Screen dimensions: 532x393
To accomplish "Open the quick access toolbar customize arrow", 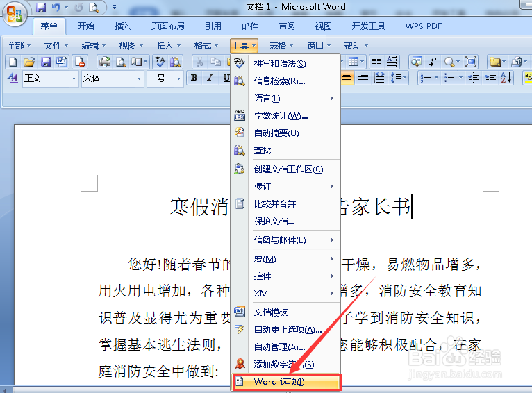I will pos(114,7).
